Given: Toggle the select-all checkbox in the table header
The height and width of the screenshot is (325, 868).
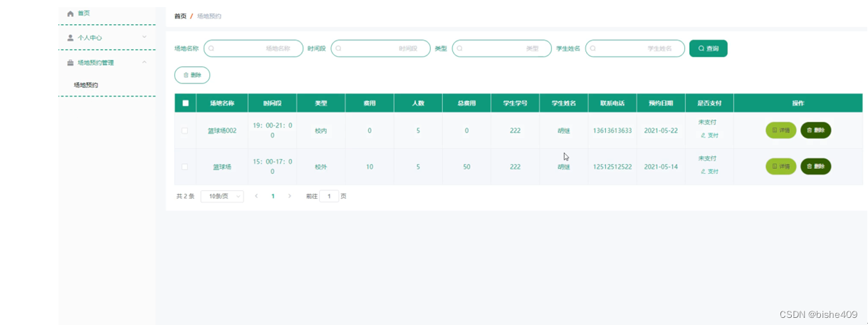Looking at the screenshot, I should (186, 103).
